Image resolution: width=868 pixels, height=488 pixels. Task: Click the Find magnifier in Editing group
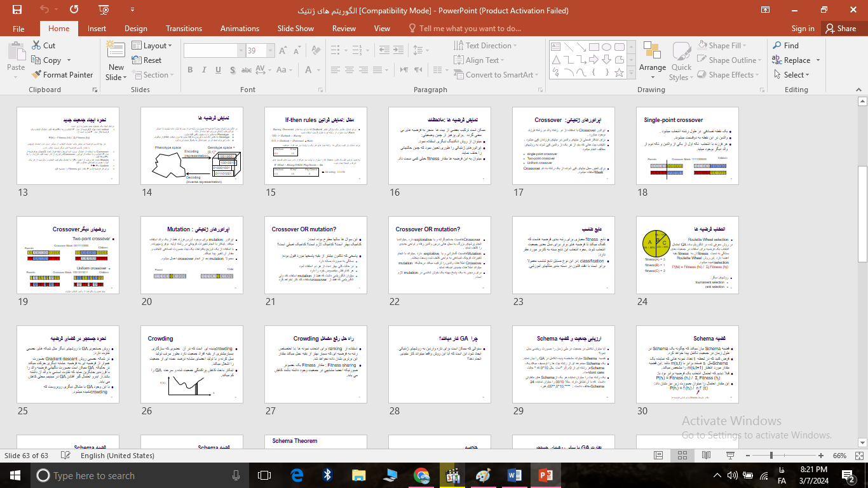click(785, 46)
